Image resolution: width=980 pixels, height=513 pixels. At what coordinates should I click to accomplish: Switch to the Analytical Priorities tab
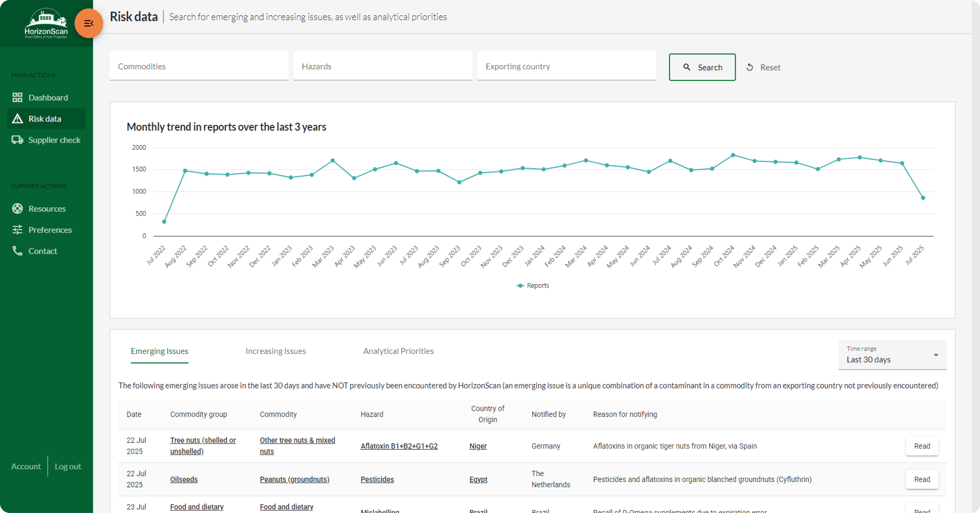tap(398, 351)
